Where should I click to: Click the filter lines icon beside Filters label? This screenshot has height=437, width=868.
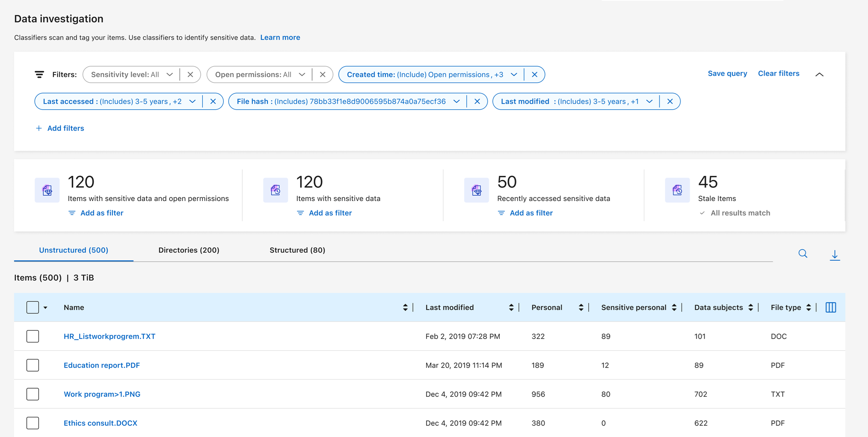[39, 74]
